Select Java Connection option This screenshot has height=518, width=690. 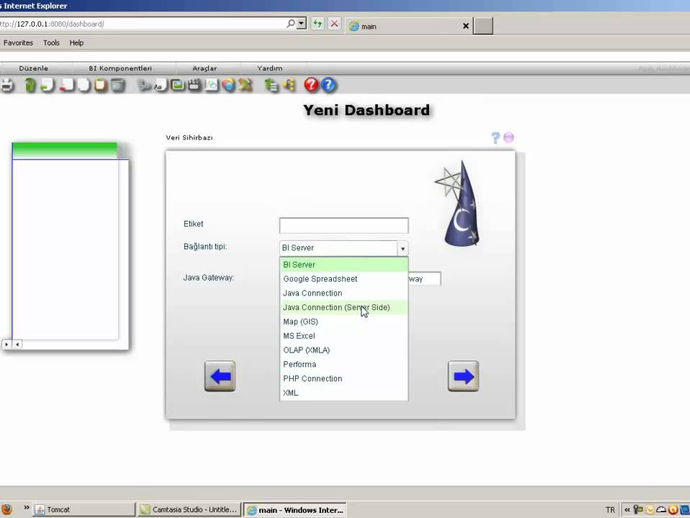(344, 293)
